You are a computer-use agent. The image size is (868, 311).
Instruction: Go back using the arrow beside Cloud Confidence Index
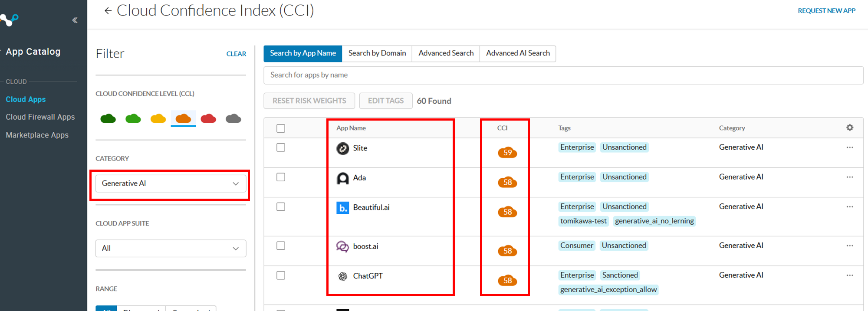tap(108, 11)
